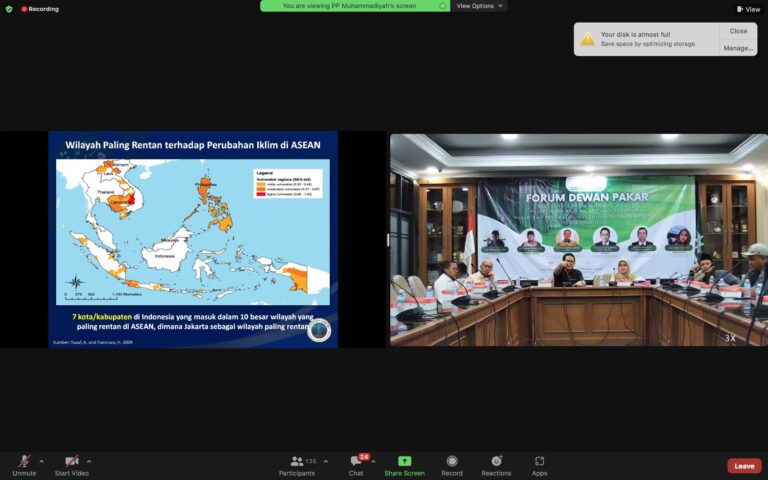Click the compass rose on the map
The width and height of the screenshot is (768, 480).
tap(75, 282)
